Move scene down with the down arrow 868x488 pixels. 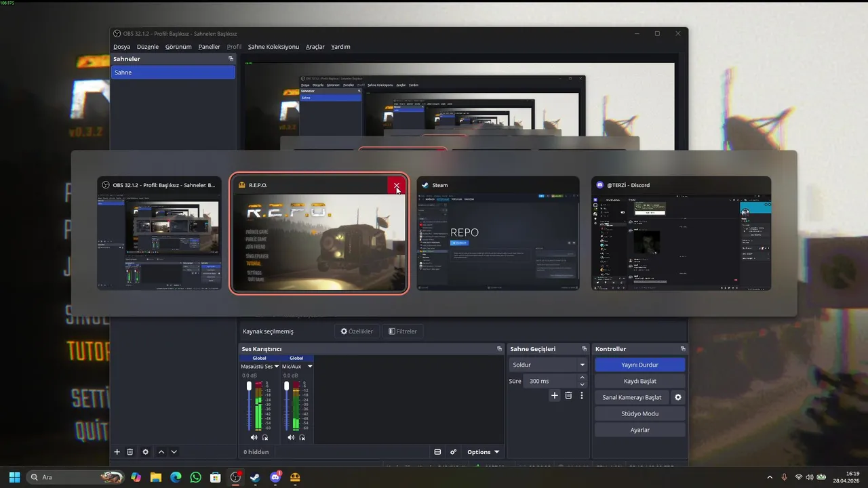(x=174, y=452)
